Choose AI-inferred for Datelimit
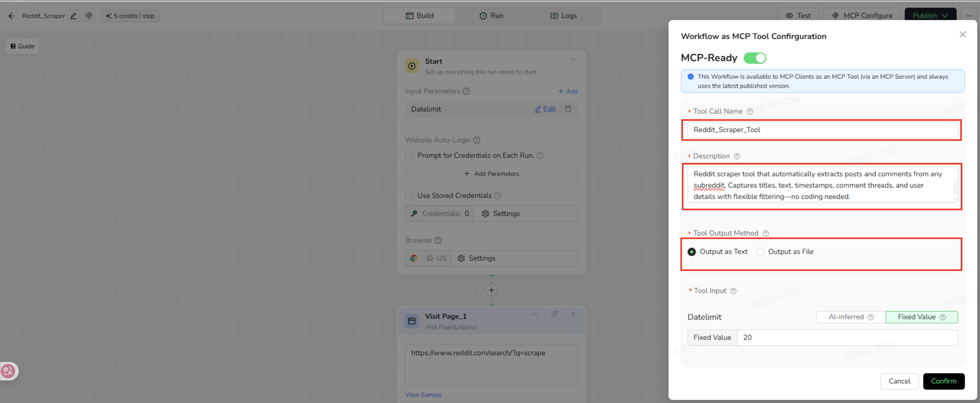The height and width of the screenshot is (403, 980). tap(851, 317)
